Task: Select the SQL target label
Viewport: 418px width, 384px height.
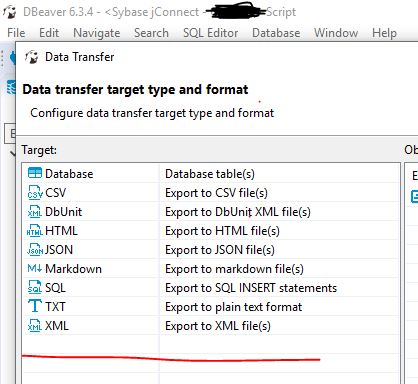Action: tap(55, 288)
